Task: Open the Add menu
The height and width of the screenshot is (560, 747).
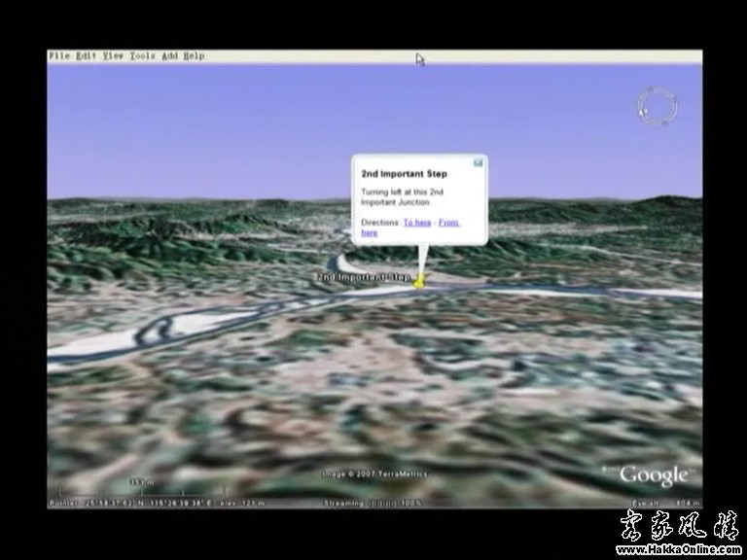Action: click(169, 56)
